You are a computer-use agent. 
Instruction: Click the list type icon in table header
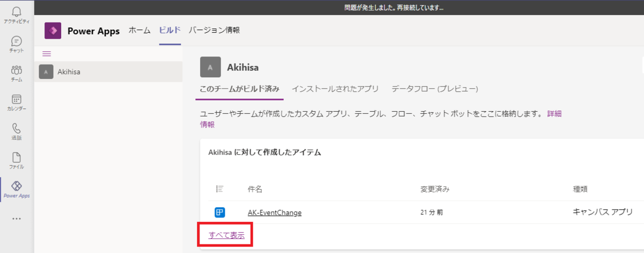(x=219, y=189)
